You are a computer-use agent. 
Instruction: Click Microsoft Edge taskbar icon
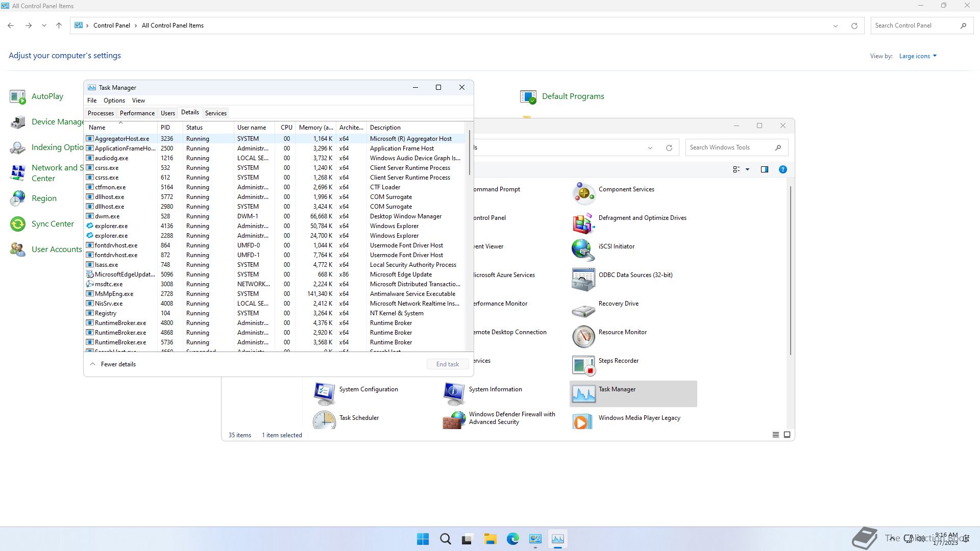click(x=512, y=539)
